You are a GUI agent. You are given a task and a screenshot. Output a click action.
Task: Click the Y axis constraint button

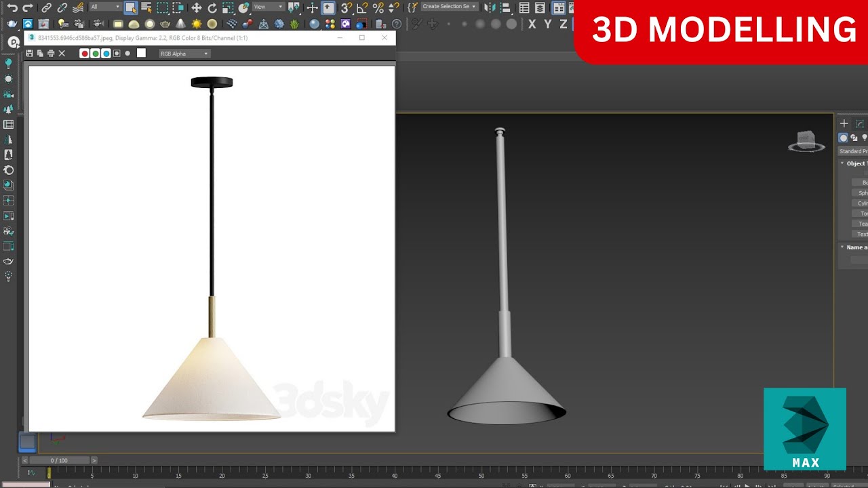[547, 24]
